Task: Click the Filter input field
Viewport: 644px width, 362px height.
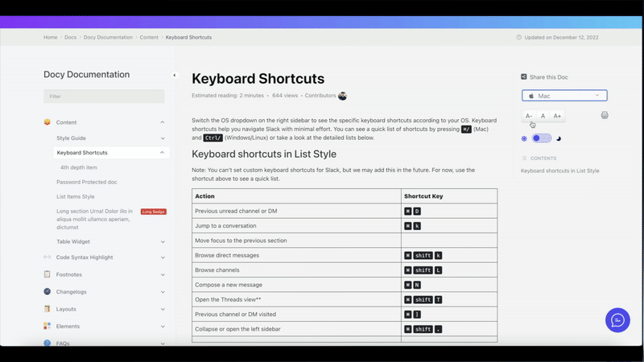Action: click(x=104, y=97)
